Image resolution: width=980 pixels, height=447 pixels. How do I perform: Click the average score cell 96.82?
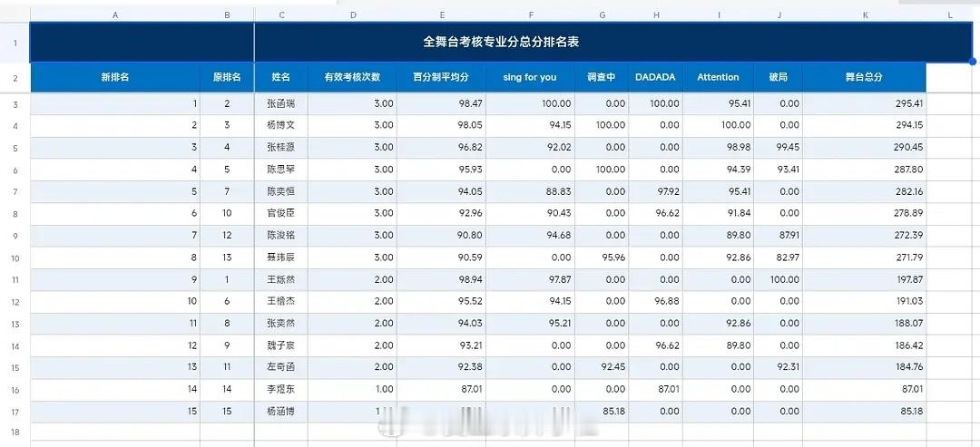point(441,147)
